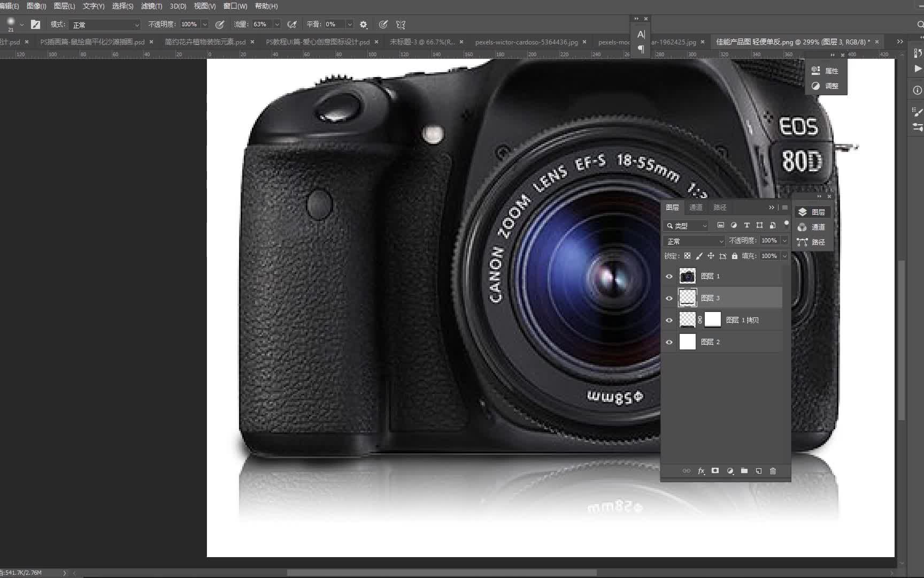924x578 pixels.
Task: Filter layers by pixel image icon
Action: point(720,225)
